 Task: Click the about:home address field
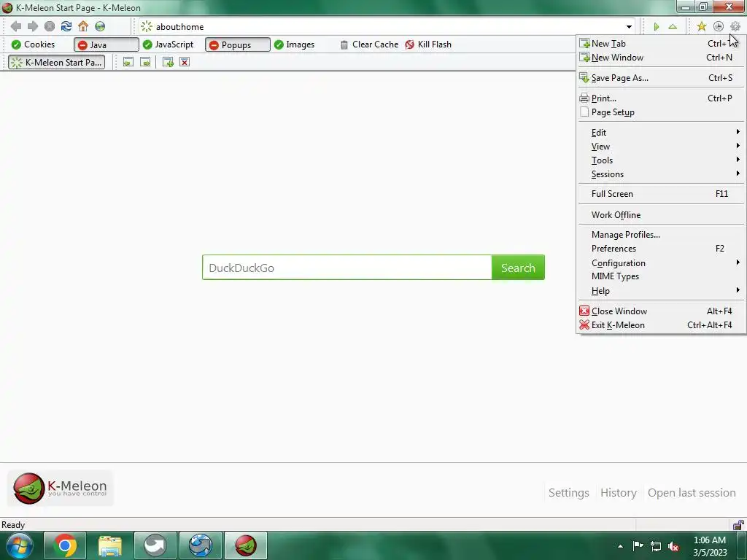pyautogui.click(x=381, y=27)
